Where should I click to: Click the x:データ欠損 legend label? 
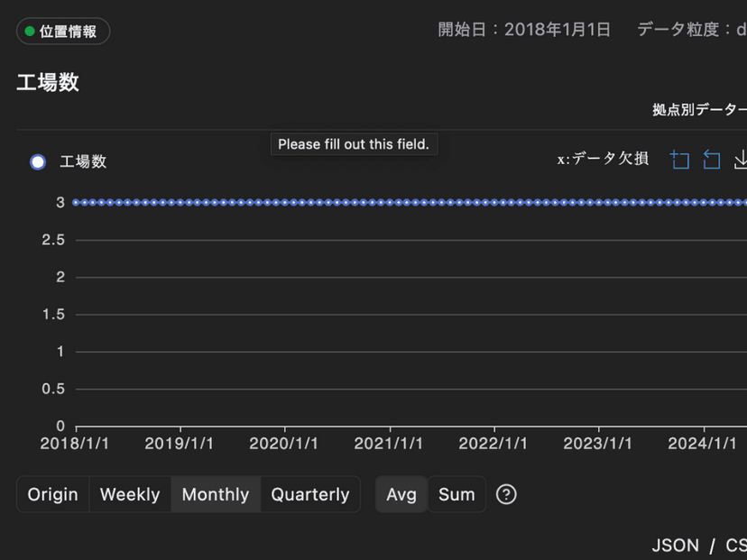point(603,160)
